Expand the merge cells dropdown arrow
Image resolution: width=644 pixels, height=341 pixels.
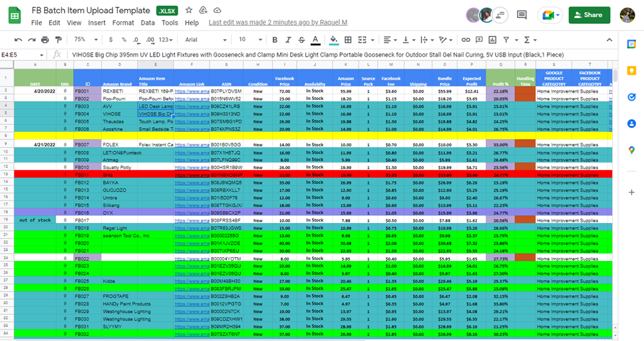tap(373, 40)
